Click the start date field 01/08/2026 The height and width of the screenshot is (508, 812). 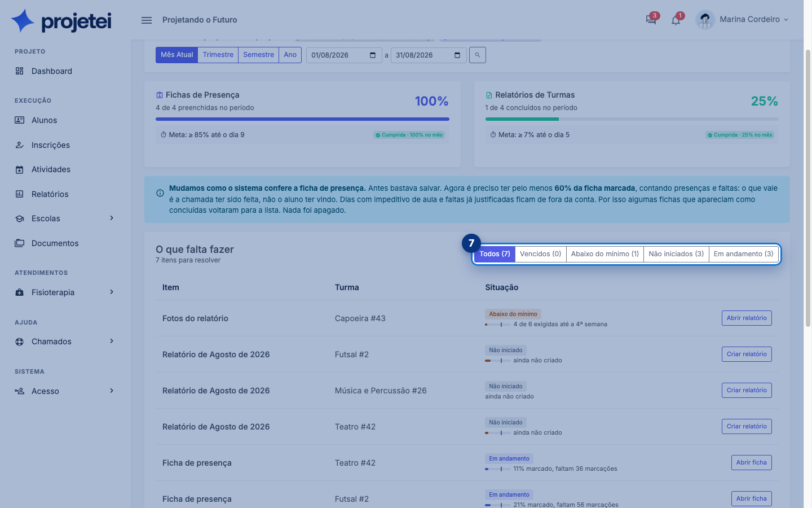point(344,55)
